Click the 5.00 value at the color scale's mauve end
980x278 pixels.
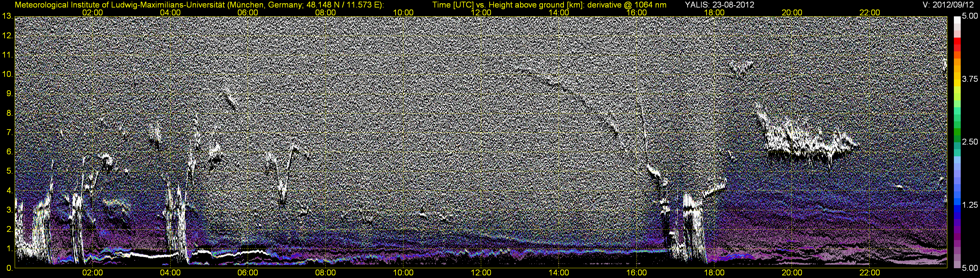click(x=970, y=268)
